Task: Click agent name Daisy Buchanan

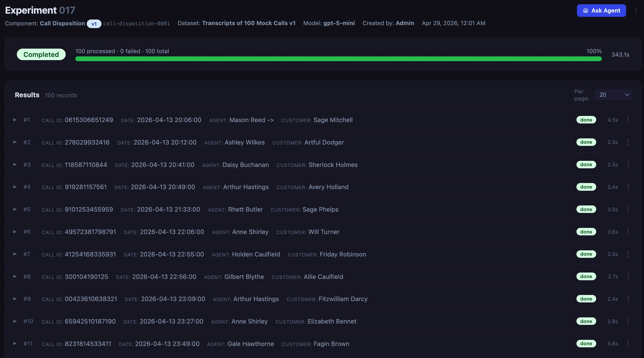Action: point(246,165)
